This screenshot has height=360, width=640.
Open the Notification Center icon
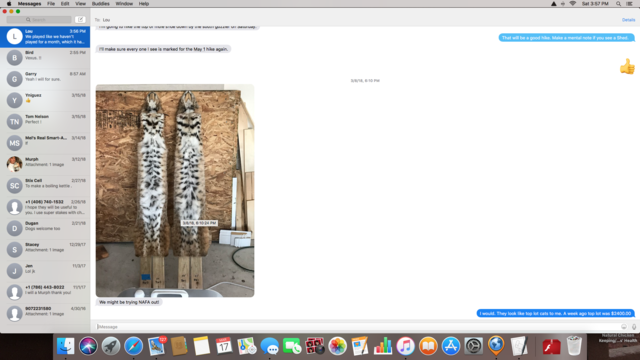click(x=629, y=4)
